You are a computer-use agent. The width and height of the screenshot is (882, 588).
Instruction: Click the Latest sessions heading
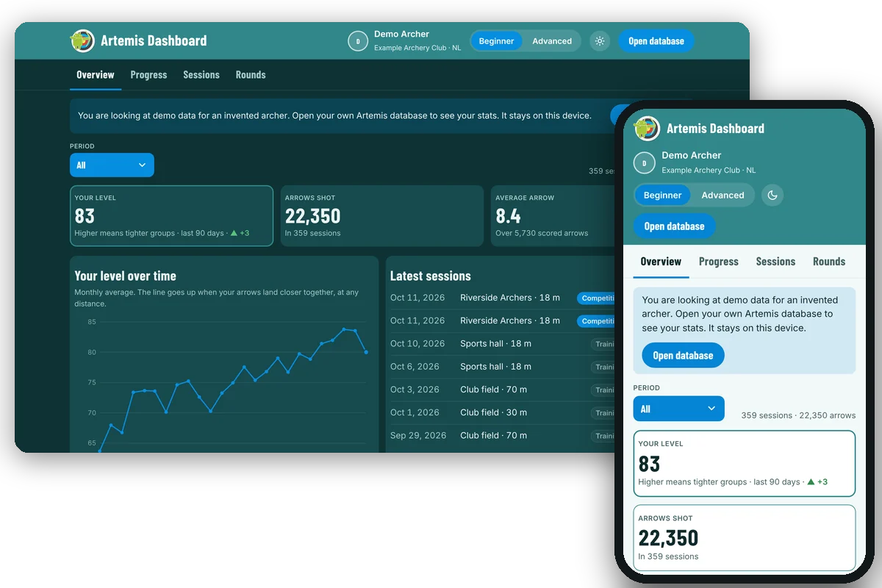click(x=430, y=276)
